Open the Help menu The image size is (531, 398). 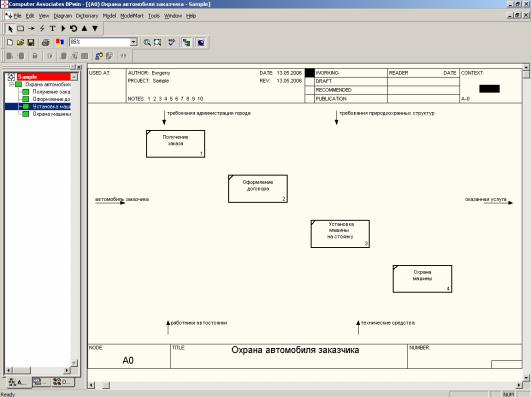point(191,16)
